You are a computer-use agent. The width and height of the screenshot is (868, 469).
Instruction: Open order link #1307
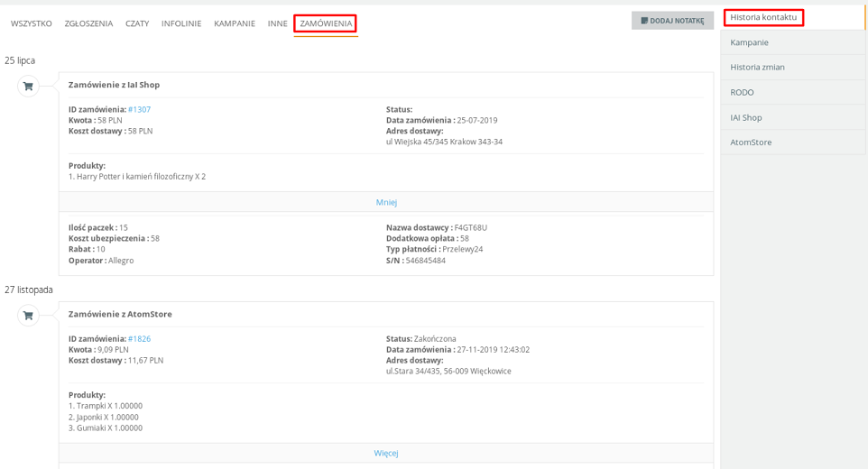[140, 109]
